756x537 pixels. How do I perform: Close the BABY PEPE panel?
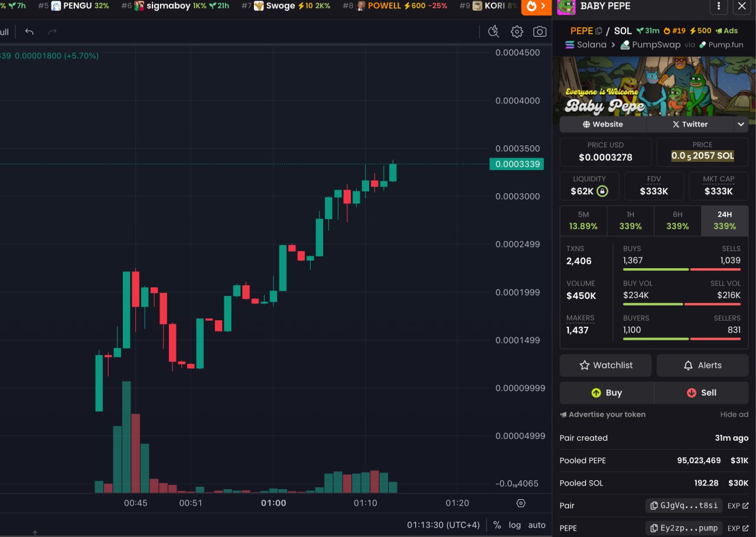742,6
